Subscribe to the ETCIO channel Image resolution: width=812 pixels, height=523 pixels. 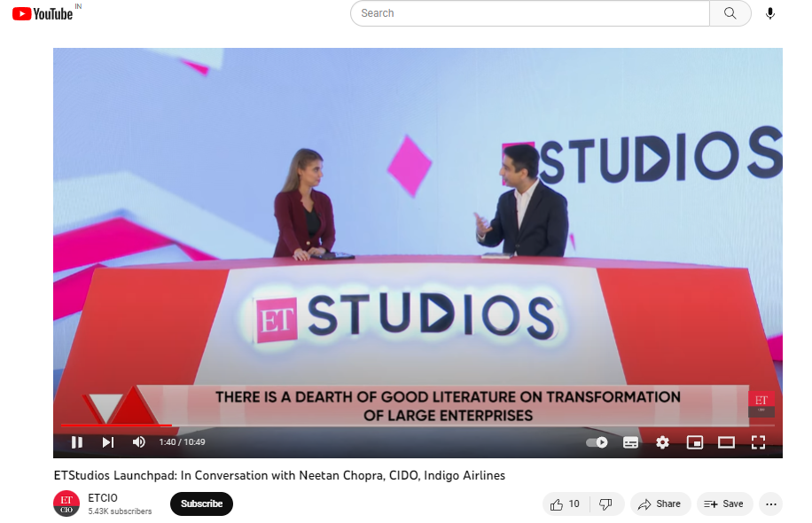click(x=201, y=503)
